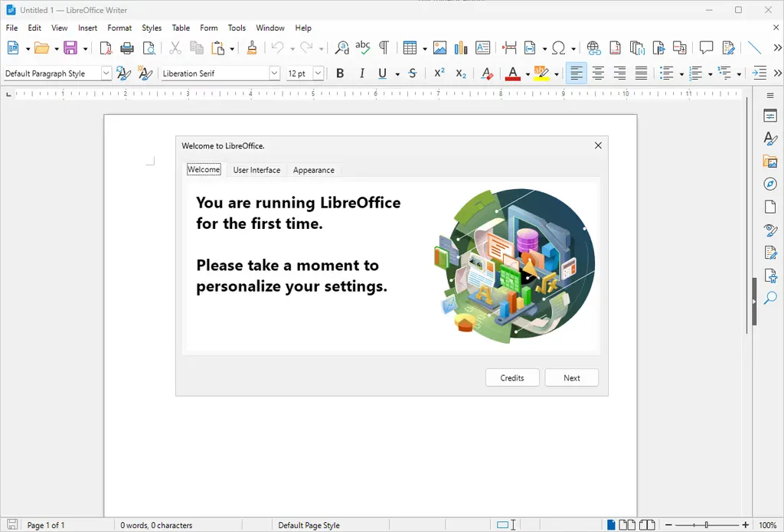
Task: Click the Next button in Welcome dialog
Action: click(571, 378)
